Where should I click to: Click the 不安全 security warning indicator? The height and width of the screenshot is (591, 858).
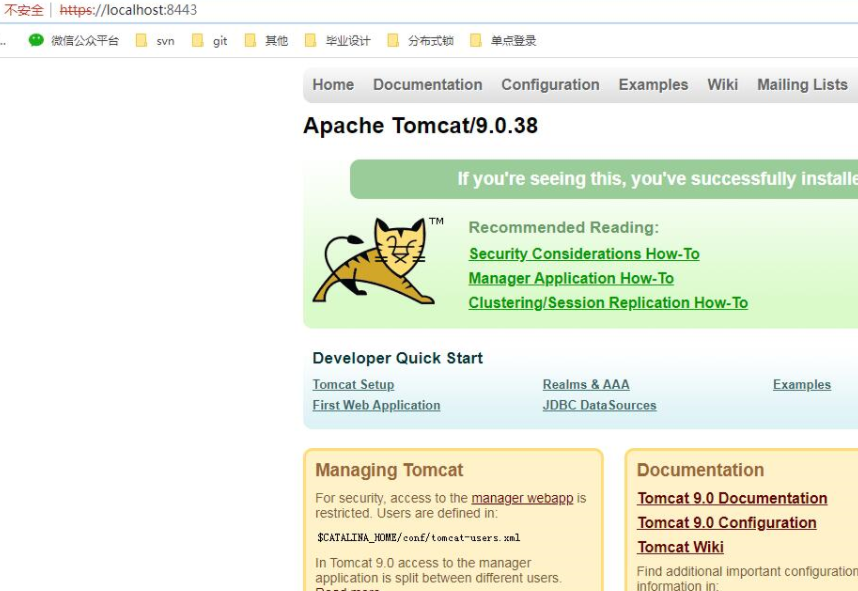pos(24,10)
